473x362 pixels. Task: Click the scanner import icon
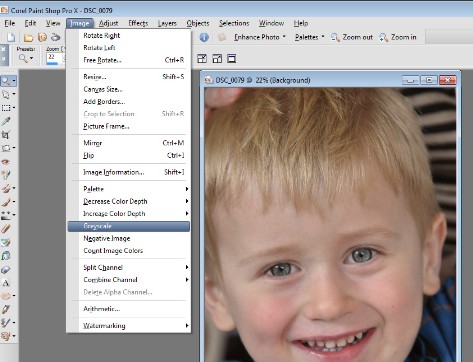click(x=55, y=37)
